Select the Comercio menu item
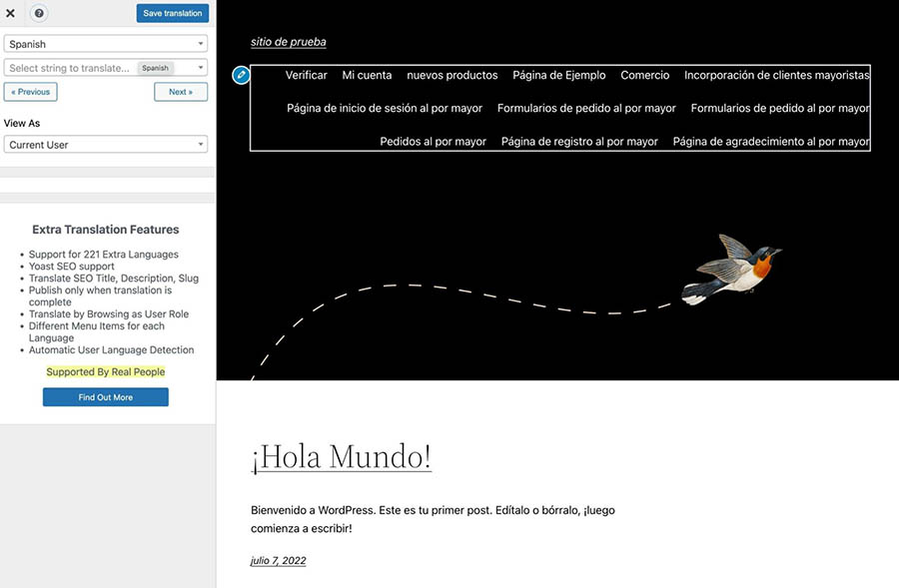 coord(644,75)
